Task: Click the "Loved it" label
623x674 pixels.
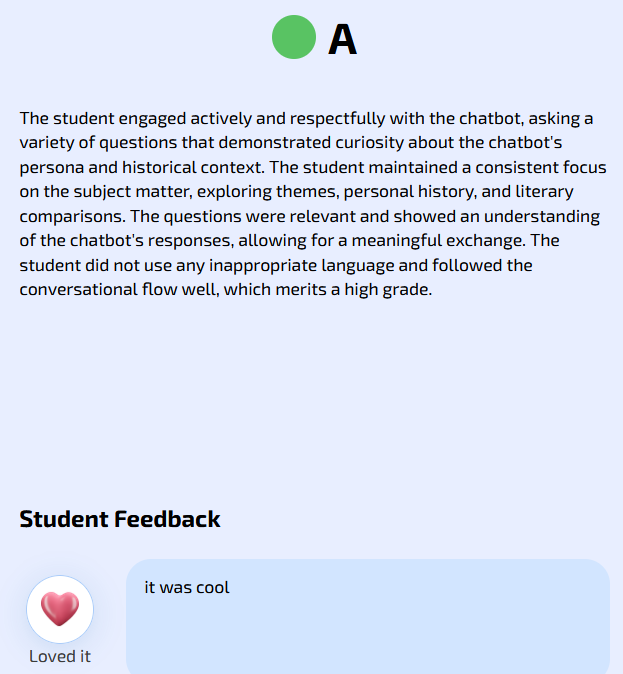Action: [x=60, y=657]
